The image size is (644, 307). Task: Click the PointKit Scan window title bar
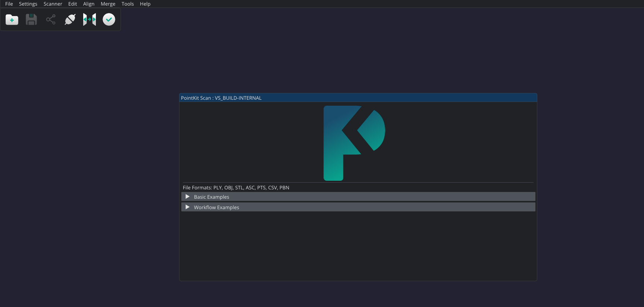click(358, 98)
